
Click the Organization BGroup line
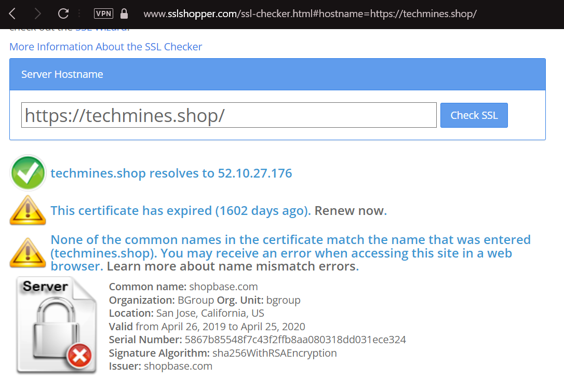(x=205, y=300)
